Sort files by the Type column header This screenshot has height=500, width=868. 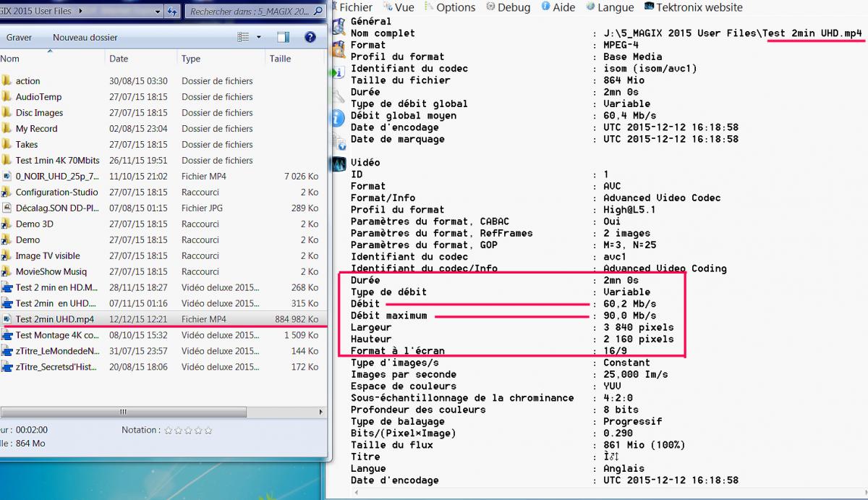[x=221, y=59]
